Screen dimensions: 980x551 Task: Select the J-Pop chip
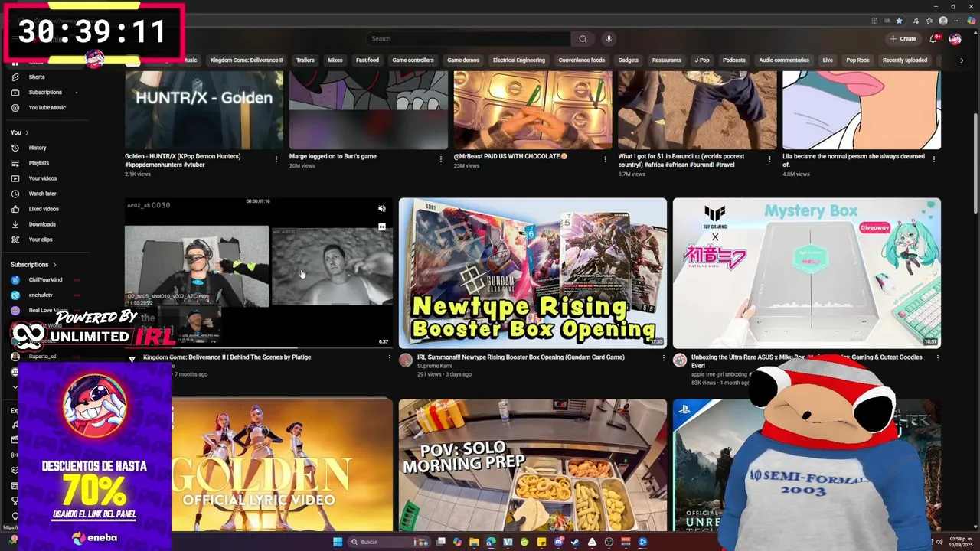[x=702, y=60]
